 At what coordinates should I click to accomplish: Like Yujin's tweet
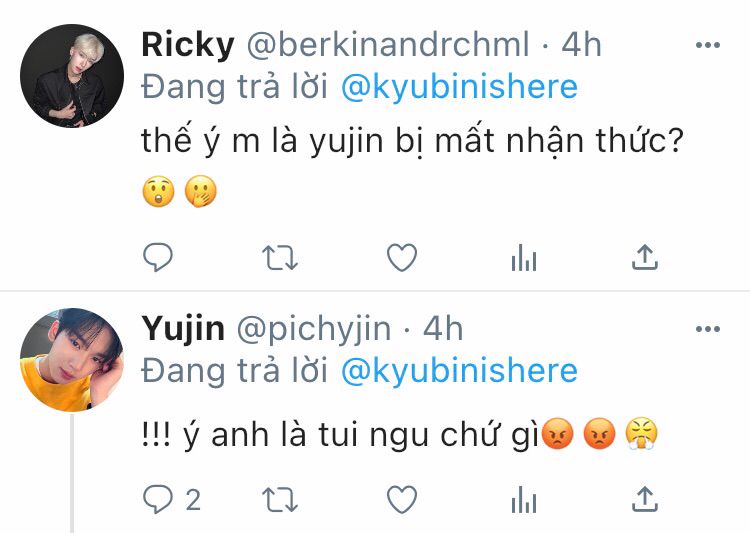[402, 500]
